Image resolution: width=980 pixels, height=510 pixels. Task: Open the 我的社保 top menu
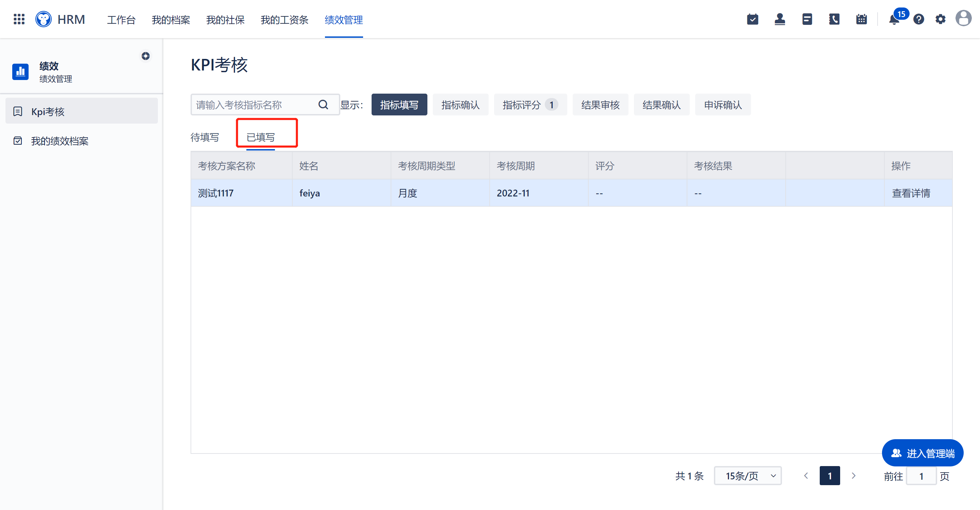click(225, 20)
